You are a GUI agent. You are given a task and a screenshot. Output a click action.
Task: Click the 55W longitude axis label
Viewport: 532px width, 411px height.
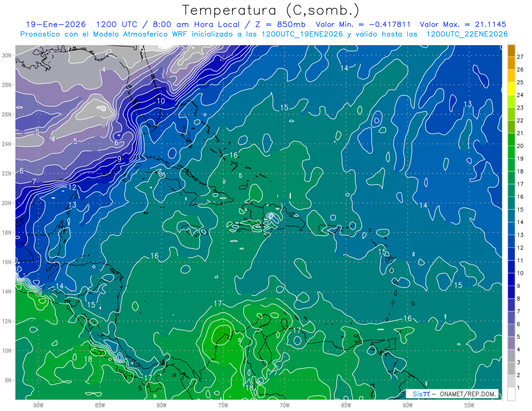pos(469,405)
